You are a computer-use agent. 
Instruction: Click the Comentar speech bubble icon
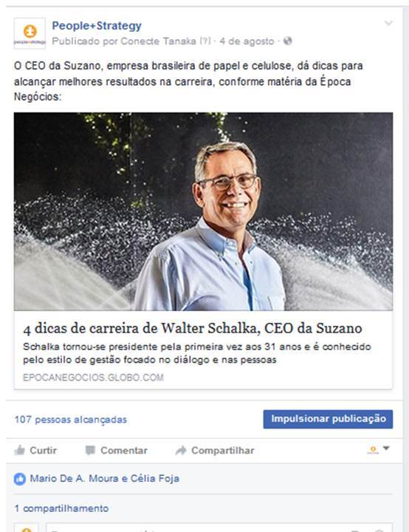pos(90,450)
